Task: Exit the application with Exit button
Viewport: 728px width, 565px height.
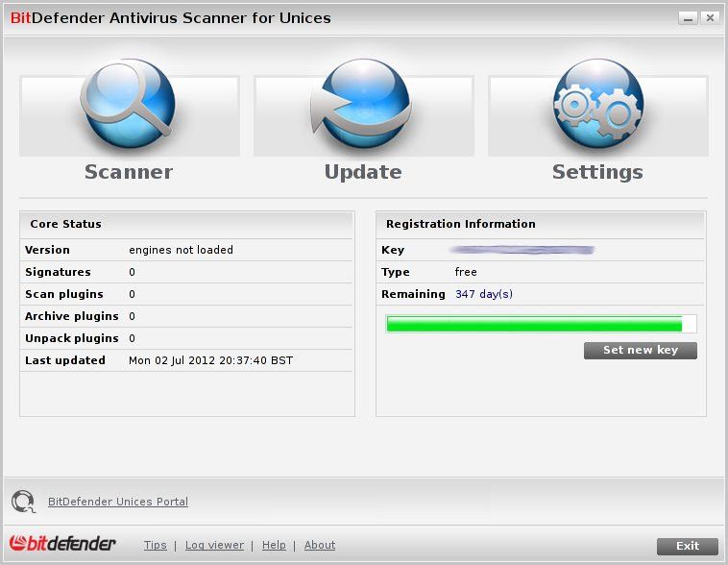Action: (687, 546)
